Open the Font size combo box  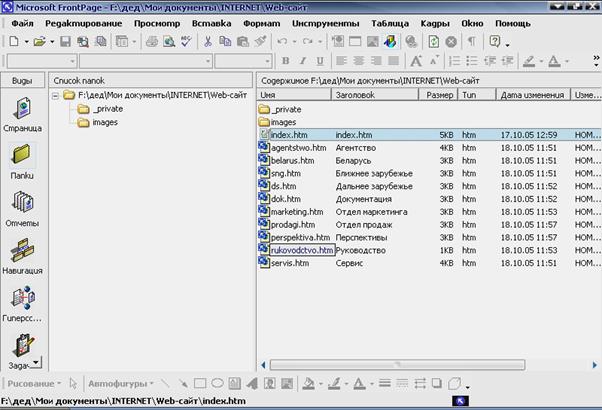pos(243,61)
